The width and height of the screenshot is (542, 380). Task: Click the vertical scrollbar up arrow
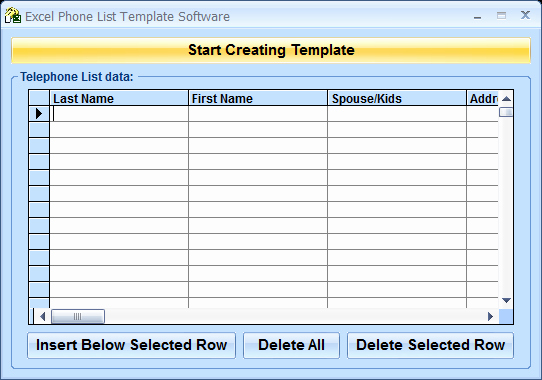(506, 99)
